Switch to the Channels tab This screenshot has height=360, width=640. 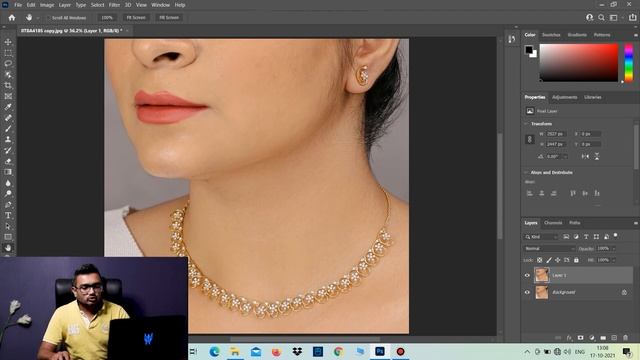(553, 223)
